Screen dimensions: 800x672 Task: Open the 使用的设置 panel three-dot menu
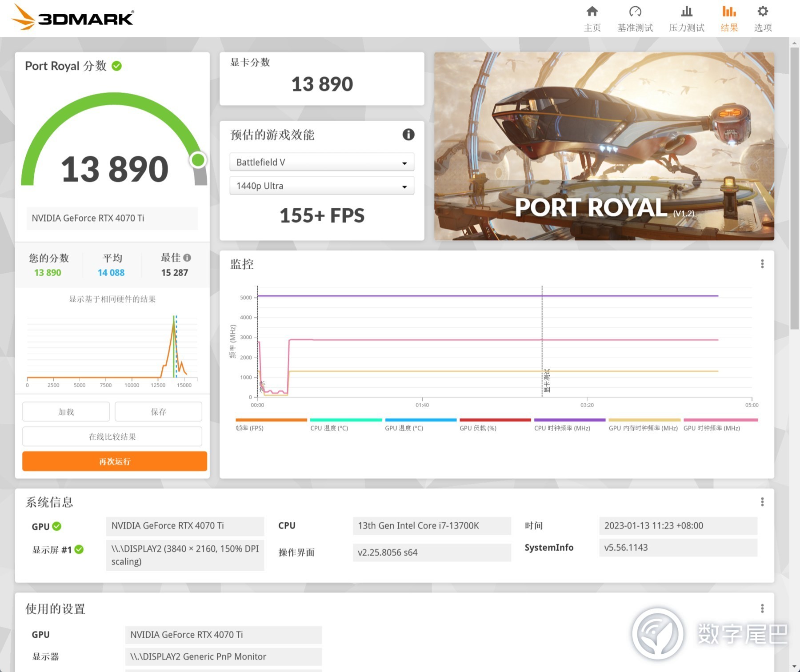click(762, 608)
